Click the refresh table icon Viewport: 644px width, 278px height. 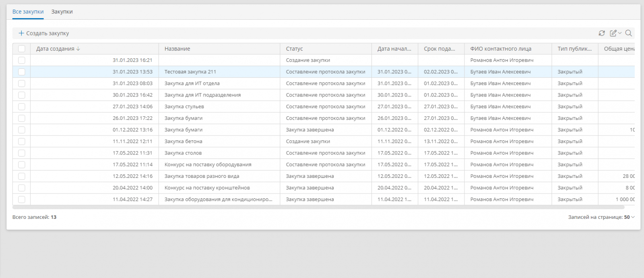click(x=601, y=33)
